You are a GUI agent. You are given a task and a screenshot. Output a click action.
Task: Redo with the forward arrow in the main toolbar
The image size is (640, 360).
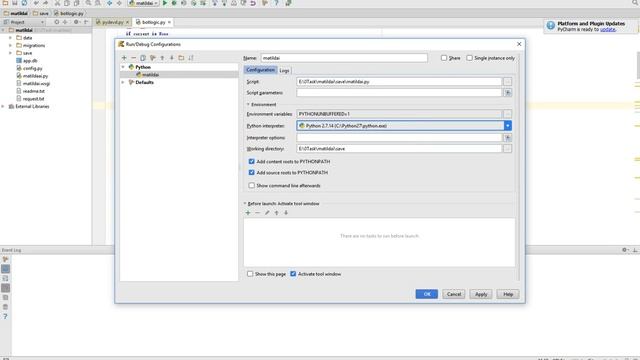(45, 3)
